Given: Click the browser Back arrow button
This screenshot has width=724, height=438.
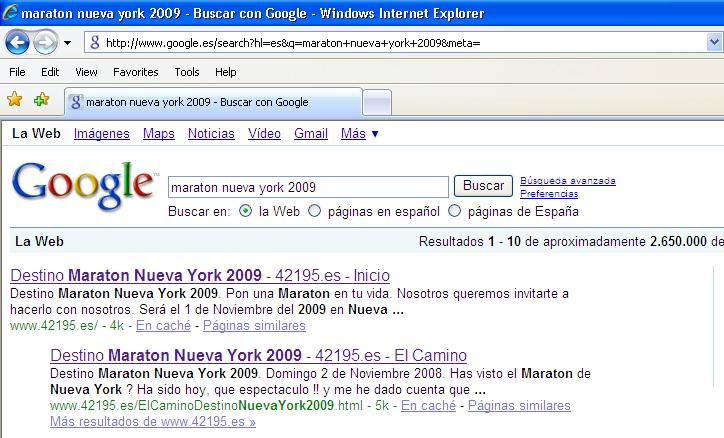Looking at the screenshot, I should (x=17, y=43).
